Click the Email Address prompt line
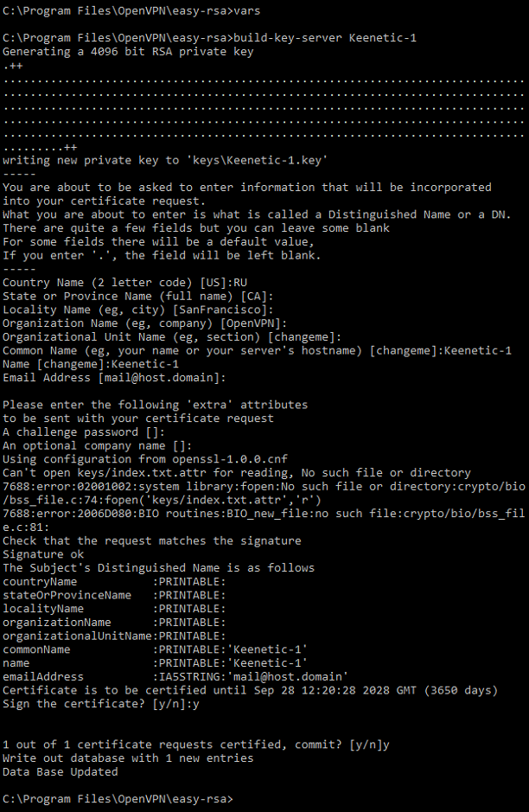529x812 pixels. point(114,377)
